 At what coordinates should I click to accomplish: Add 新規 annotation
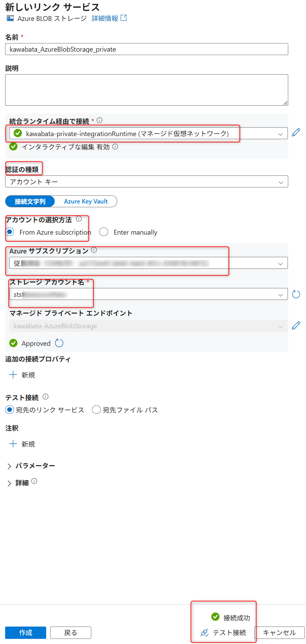(x=22, y=444)
